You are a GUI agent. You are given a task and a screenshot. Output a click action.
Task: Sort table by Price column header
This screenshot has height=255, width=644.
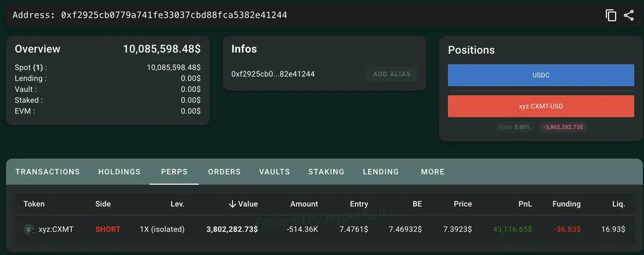pos(463,204)
